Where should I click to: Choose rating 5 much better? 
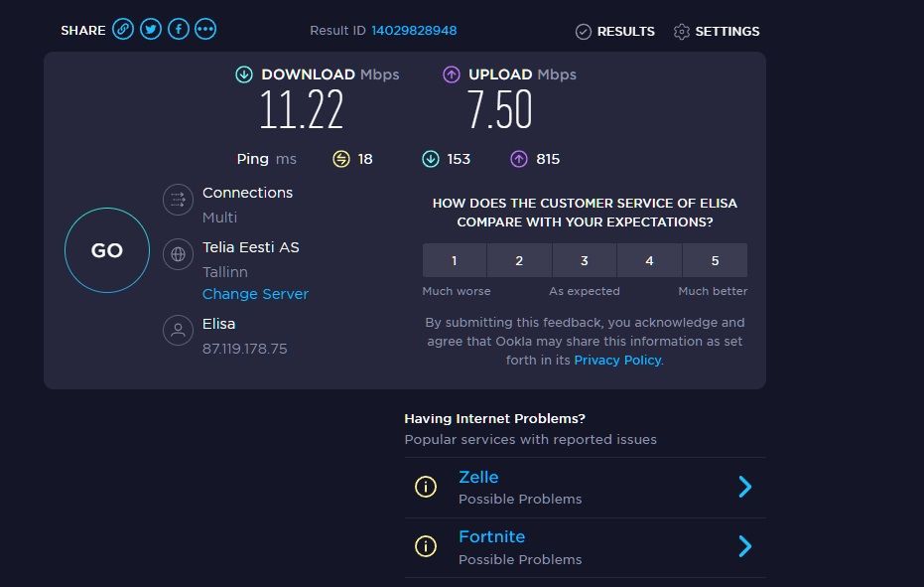point(715,260)
